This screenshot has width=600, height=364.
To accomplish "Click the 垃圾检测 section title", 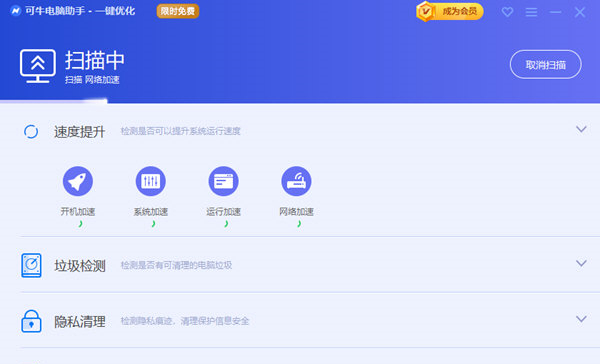I will 80,266.
